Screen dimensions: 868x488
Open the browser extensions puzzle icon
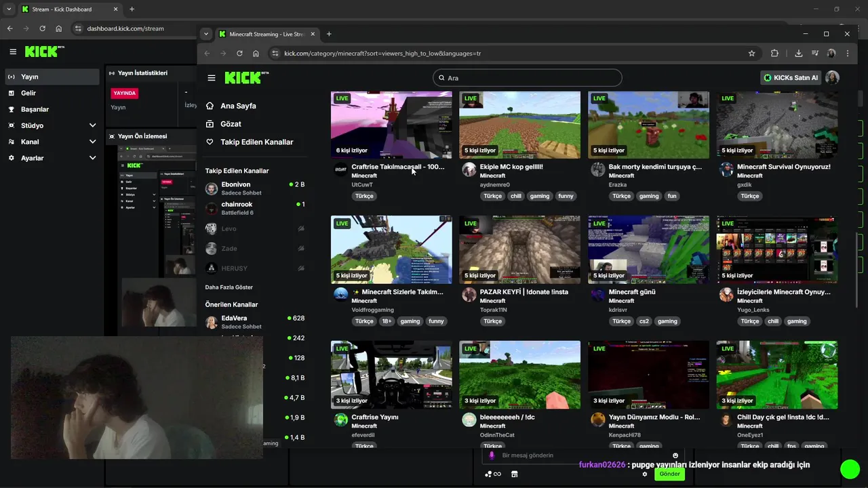point(774,54)
